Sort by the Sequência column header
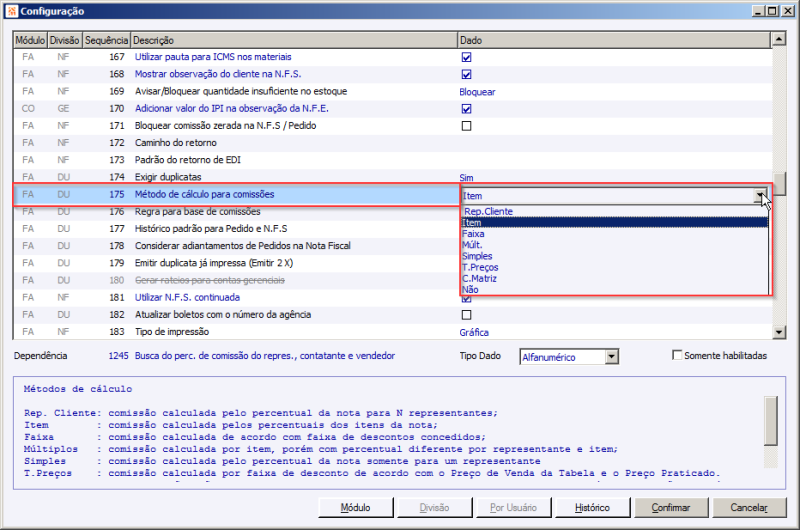Viewport: 800px width, 530px height. click(106, 40)
